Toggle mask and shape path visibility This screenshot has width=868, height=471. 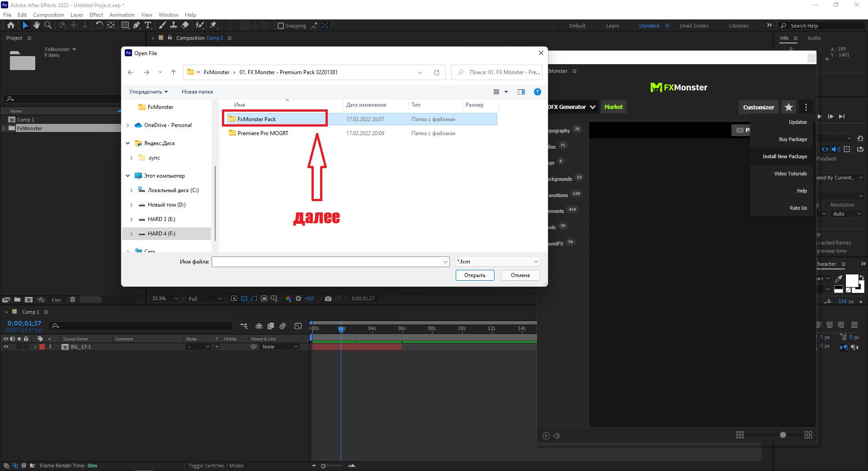tap(254, 298)
